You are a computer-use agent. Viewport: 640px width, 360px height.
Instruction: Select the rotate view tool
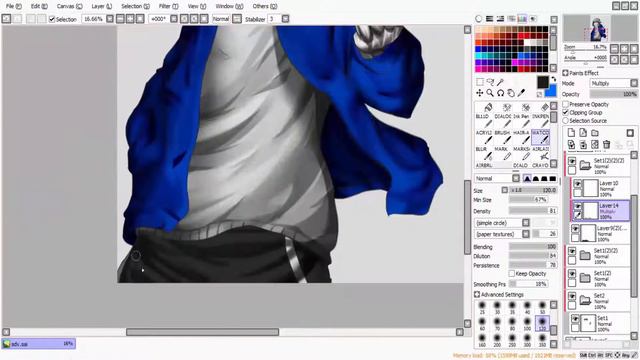[x=500, y=93]
